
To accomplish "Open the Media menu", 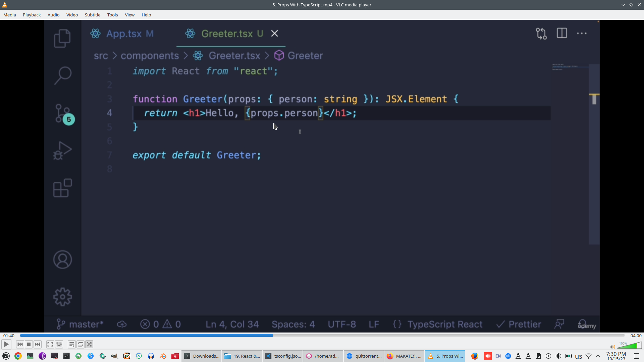I will [10, 15].
